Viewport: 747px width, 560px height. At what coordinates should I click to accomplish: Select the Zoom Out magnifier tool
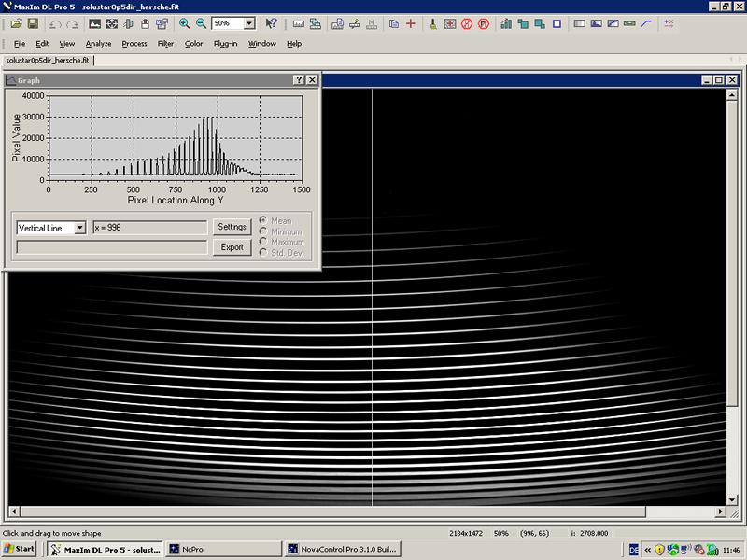tap(200, 24)
